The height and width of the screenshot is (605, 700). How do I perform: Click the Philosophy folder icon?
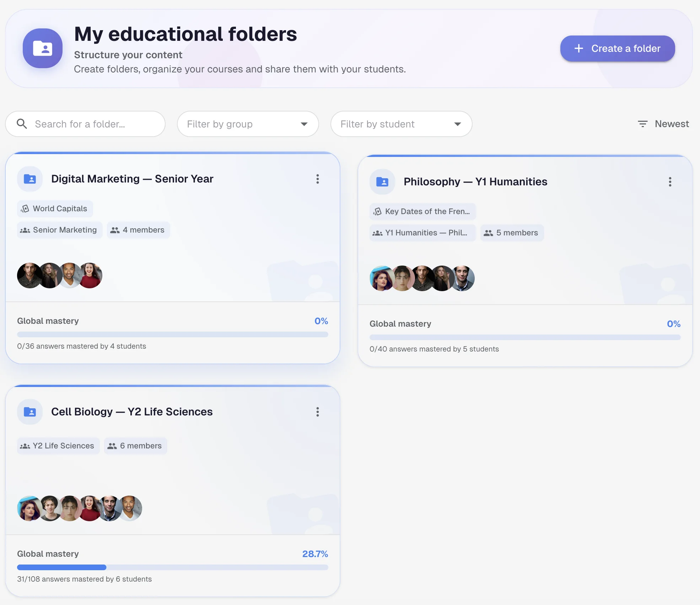(x=382, y=182)
